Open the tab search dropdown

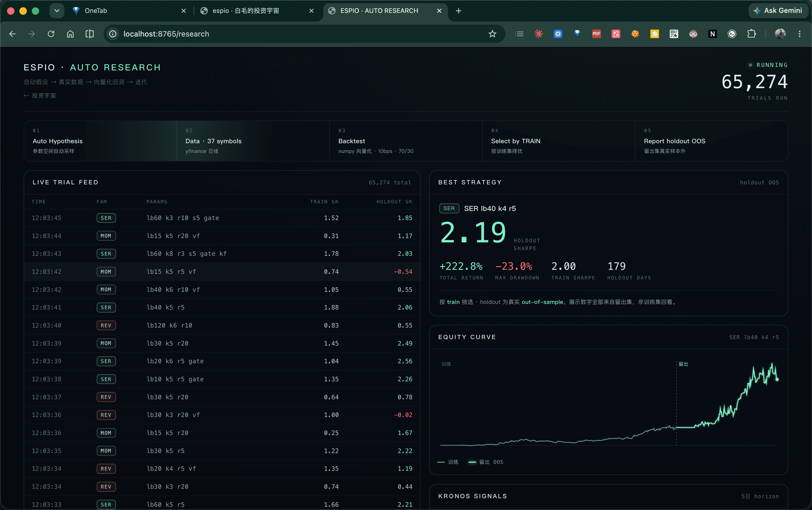(x=57, y=11)
